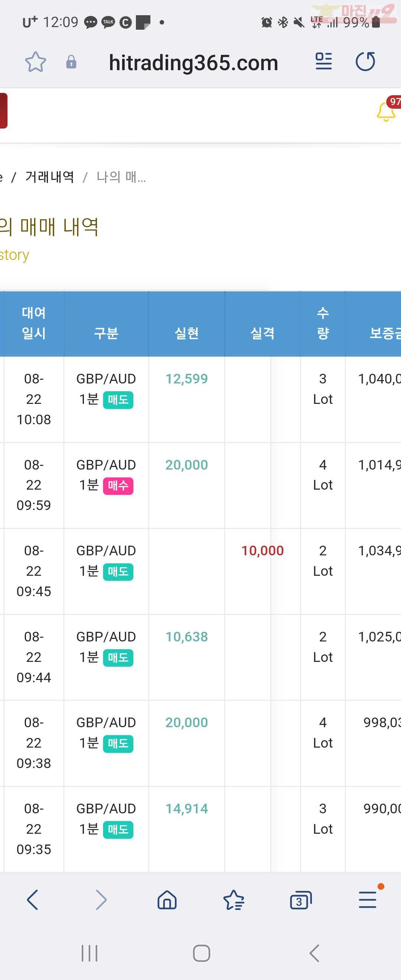Tap browser home icon in bottom bar
Viewport: 401px width, 980px height.
click(167, 900)
